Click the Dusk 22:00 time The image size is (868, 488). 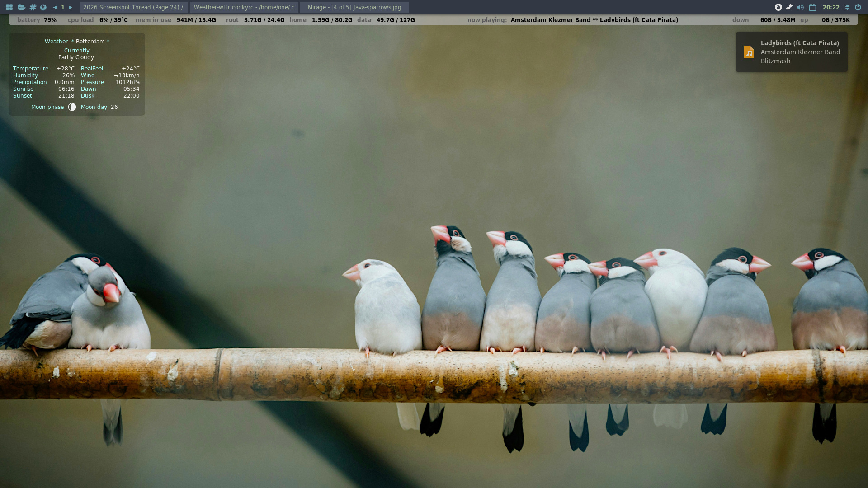pyautogui.click(x=132, y=96)
